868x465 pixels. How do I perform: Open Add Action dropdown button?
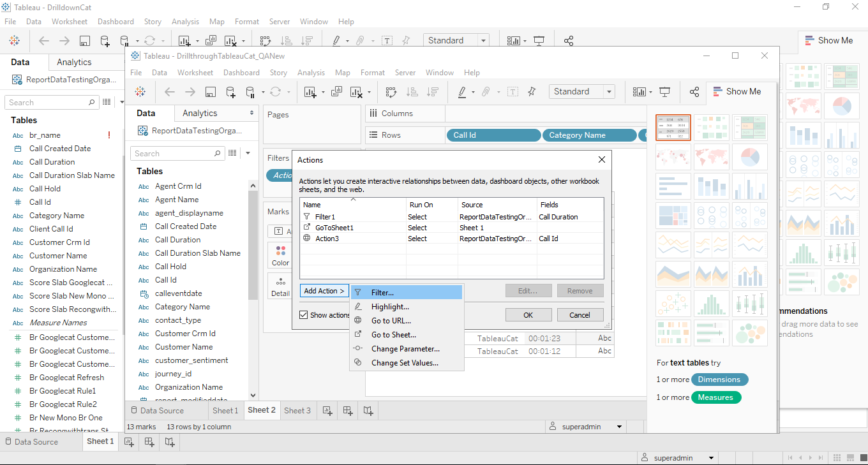pyautogui.click(x=324, y=291)
